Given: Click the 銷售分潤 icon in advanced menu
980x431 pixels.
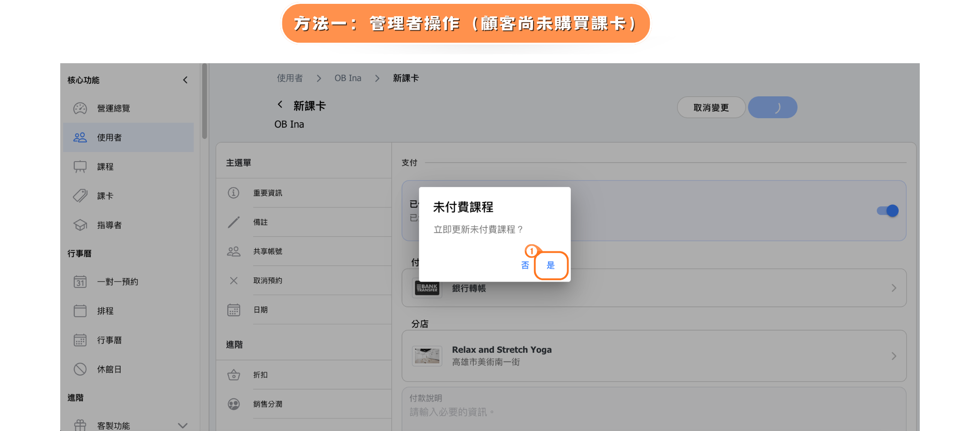Looking at the screenshot, I should (x=234, y=404).
